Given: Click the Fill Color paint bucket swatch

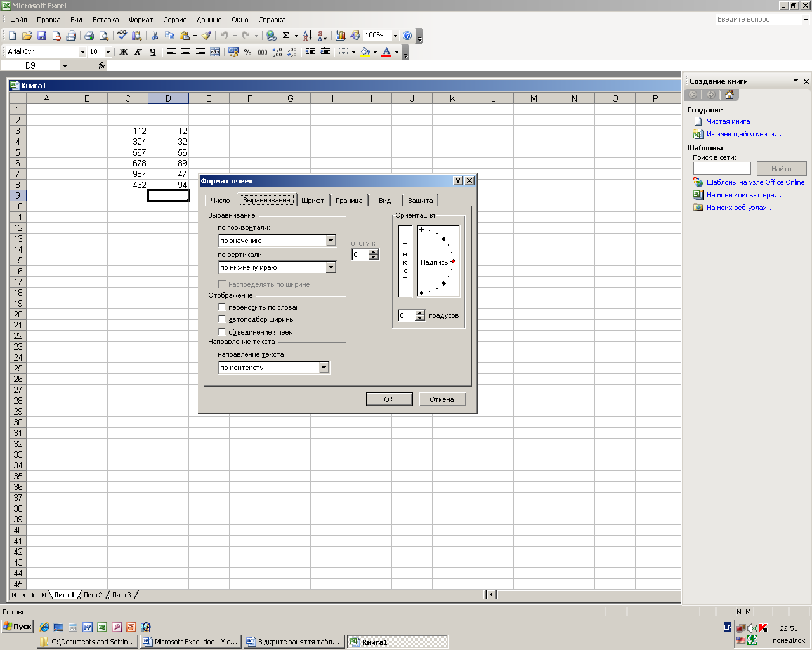Looking at the screenshot, I should click(x=365, y=52).
